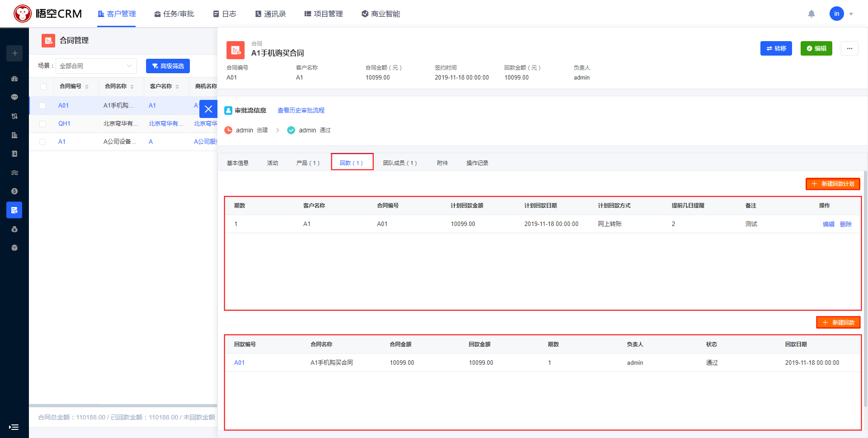This screenshot has width=868, height=438.
Task: Close the contract detail panel with X
Action: point(208,109)
